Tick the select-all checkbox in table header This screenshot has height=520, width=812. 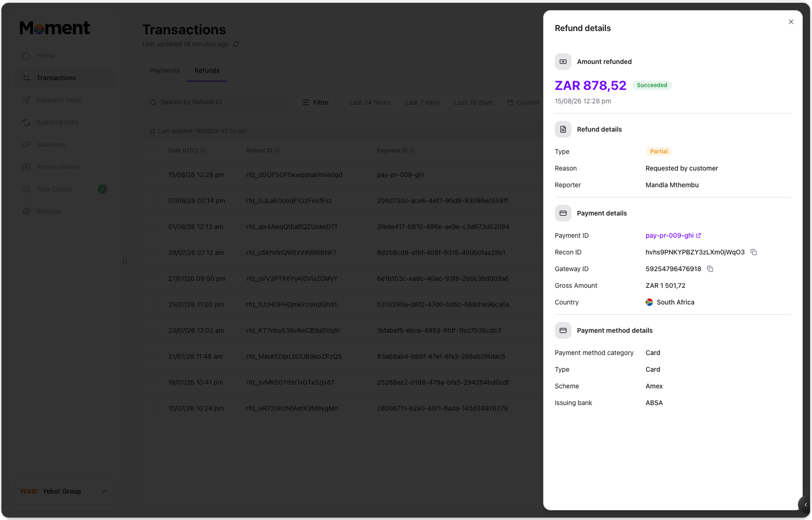(153, 150)
